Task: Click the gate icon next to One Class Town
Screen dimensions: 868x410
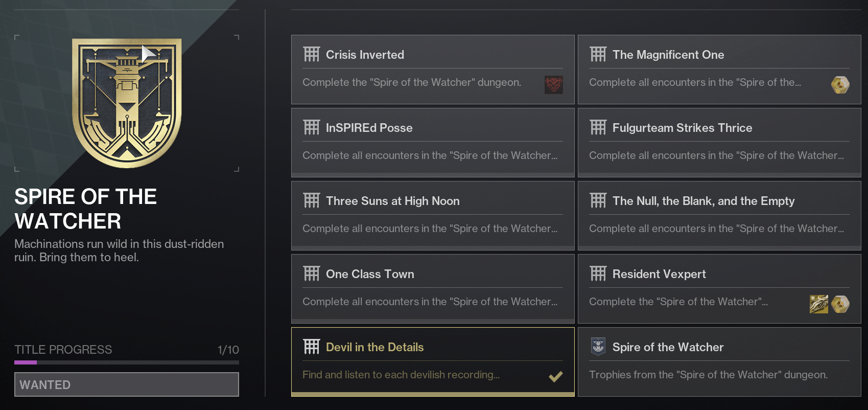Action: pyautogui.click(x=311, y=274)
